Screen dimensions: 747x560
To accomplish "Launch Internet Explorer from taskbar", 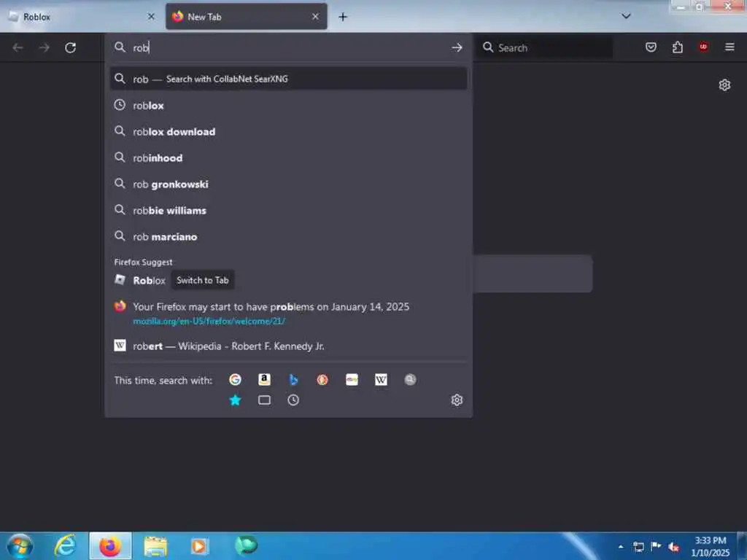I will coord(65,545).
